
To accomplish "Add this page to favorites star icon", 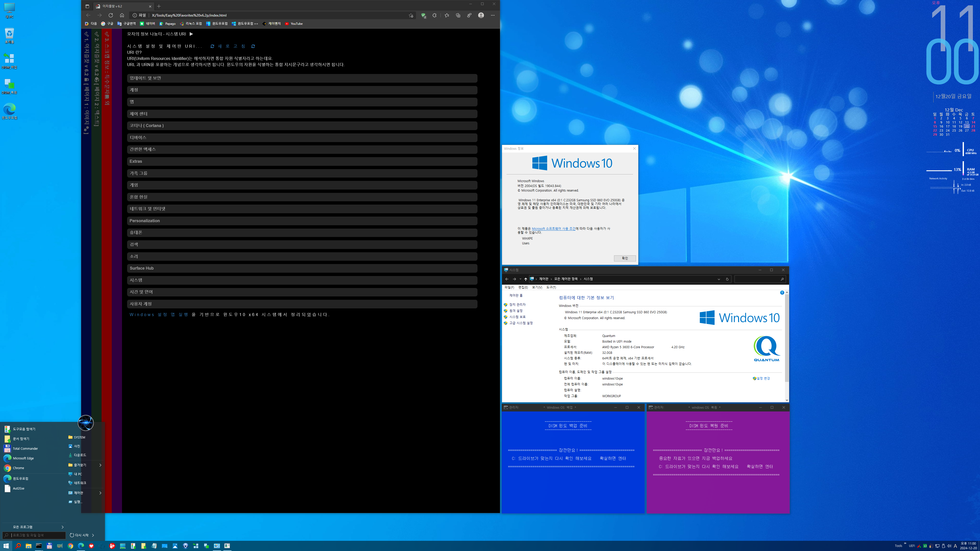I will click(411, 16).
